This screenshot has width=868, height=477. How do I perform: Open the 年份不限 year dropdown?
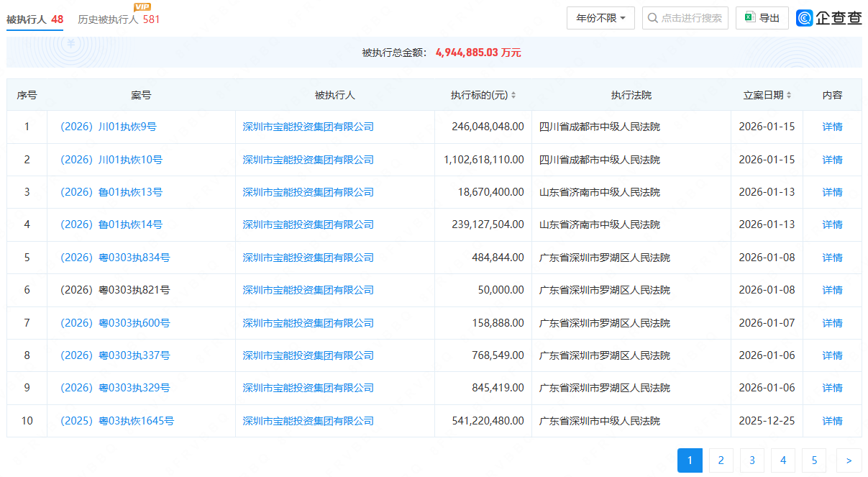click(600, 18)
